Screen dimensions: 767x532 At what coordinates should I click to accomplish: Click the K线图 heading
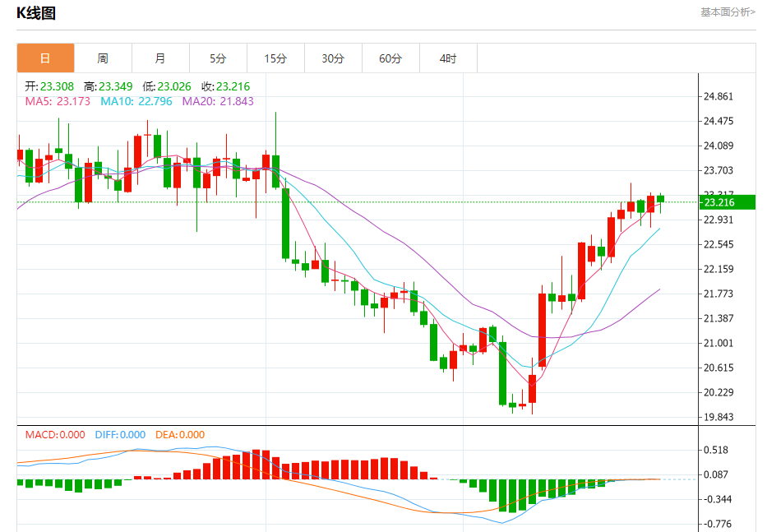(x=36, y=12)
